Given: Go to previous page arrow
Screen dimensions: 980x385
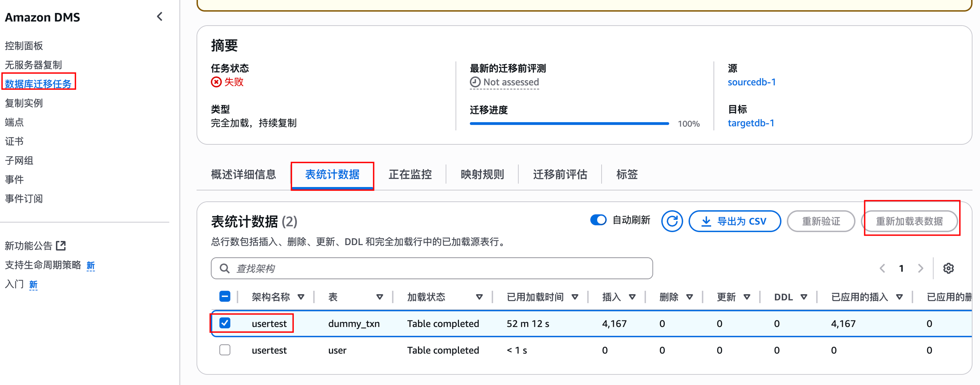Looking at the screenshot, I should [x=882, y=268].
